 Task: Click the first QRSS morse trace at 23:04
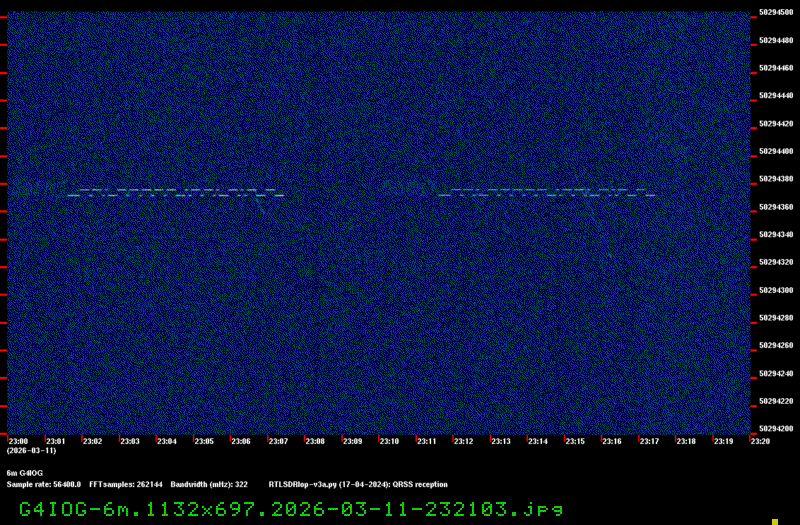click(176, 193)
